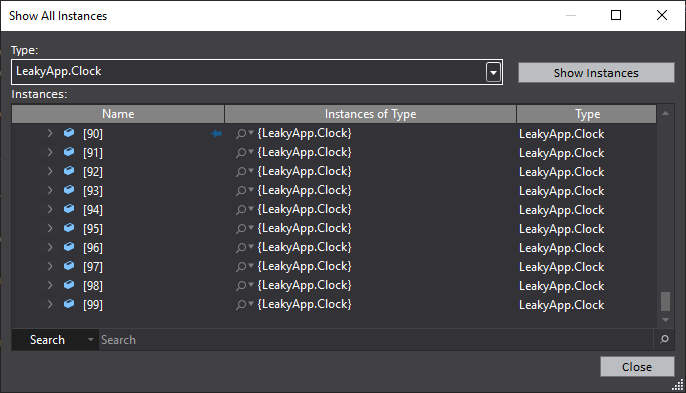
Task: Click the cube icon beside [98]
Action: point(69,285)
